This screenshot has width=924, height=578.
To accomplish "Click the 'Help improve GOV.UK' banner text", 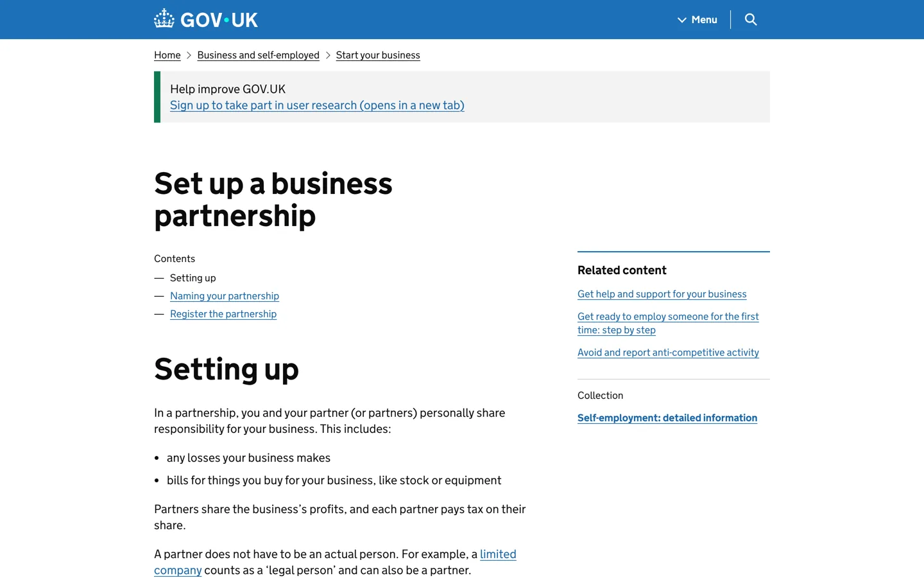I will pyautogui.click(x=228, y=89).
